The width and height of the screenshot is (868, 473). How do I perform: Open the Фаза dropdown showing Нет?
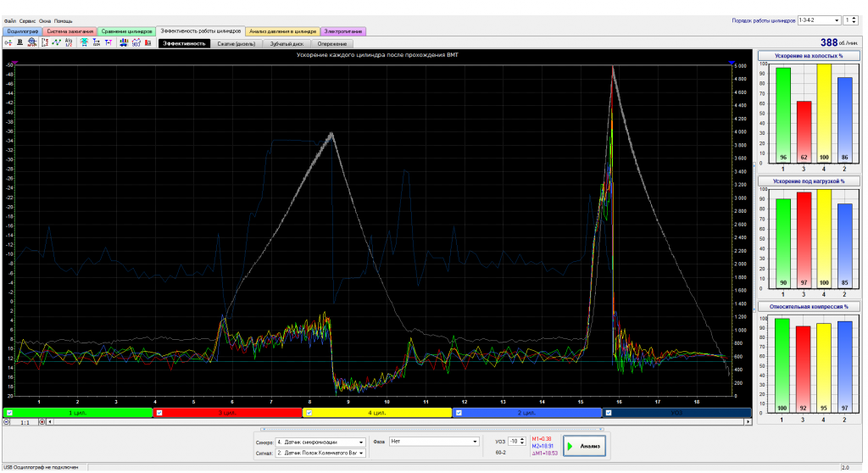(x=434, y=442)
